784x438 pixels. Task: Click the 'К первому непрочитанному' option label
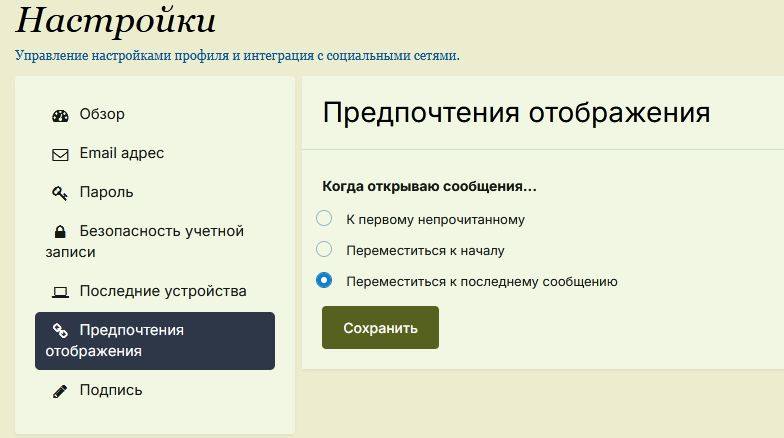pyautogui.click(x=435, y=220)
